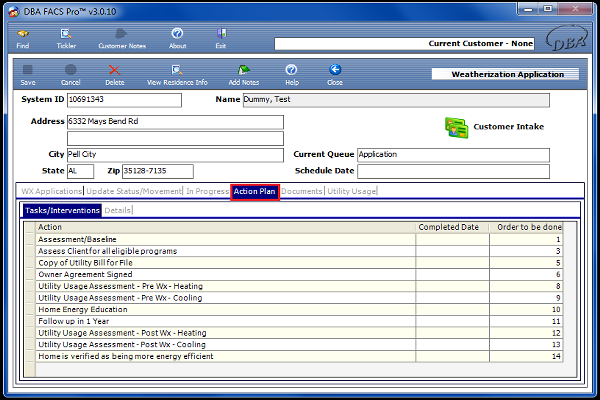Switch to the In Progress tab

tap(207, 191)
